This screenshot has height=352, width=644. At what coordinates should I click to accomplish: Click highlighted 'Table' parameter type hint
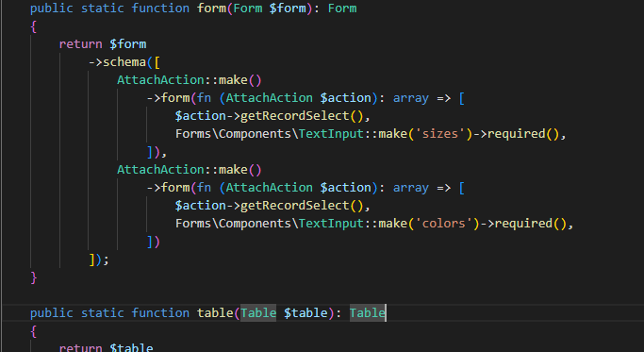pyautogui.click(x=258, y=313)
